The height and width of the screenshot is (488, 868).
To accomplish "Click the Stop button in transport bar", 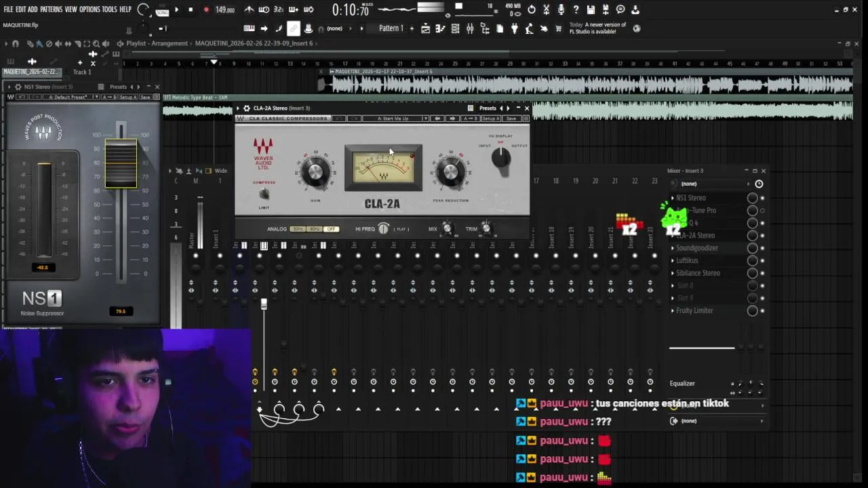I will (191, 9).
